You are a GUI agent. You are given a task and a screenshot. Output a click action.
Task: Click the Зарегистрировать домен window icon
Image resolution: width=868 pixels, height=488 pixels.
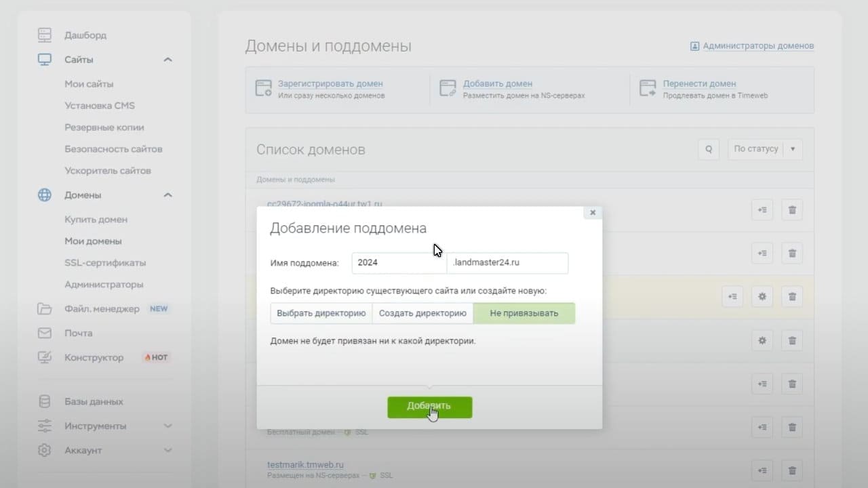263,88
